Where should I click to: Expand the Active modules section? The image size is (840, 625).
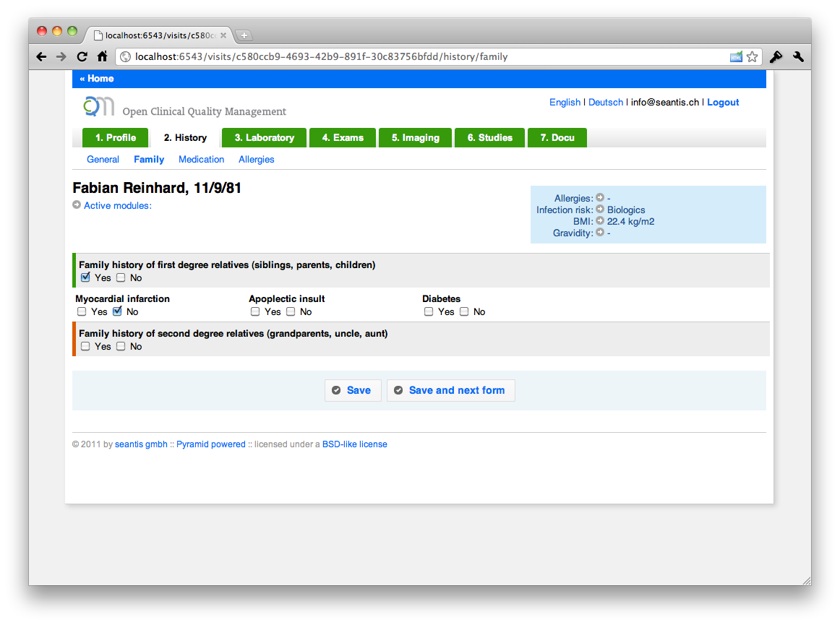pyautogui.click(x=117, y=205)
